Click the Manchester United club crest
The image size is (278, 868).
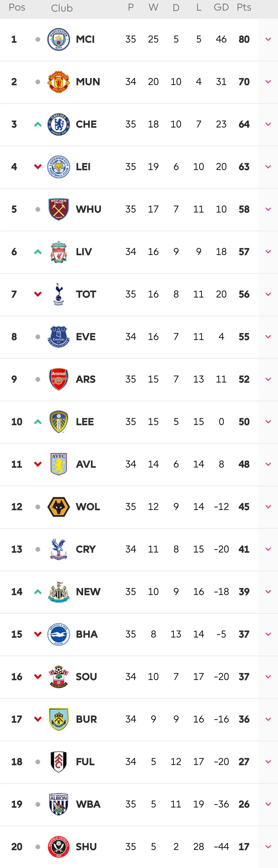(59, 82)
